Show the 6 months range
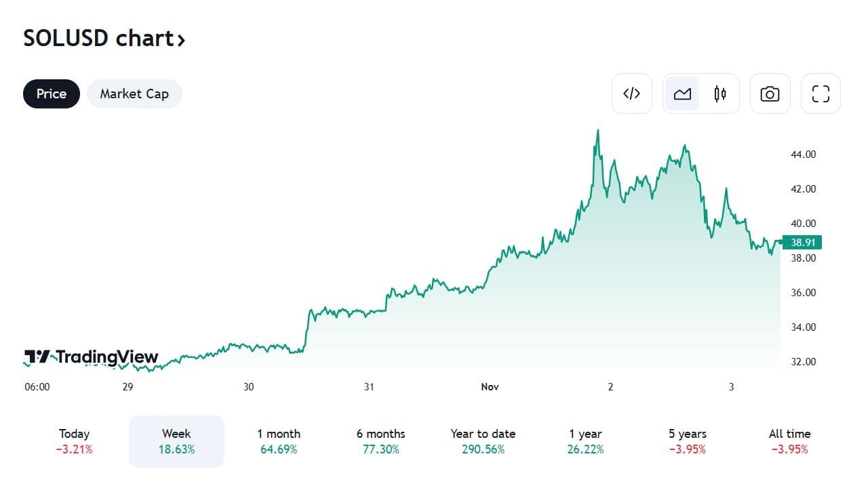This screenshot has width=868, height=488. click(x=380, y=441)
